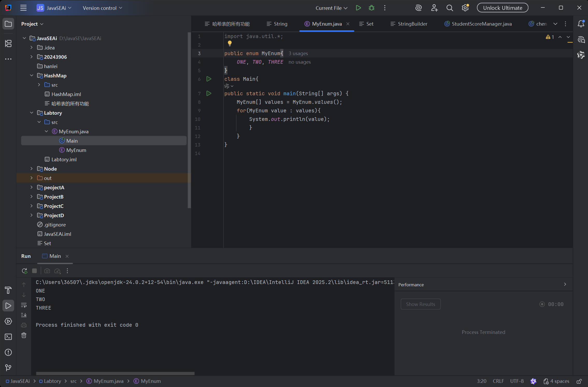Rerun Main using the rerun icon

24,271
